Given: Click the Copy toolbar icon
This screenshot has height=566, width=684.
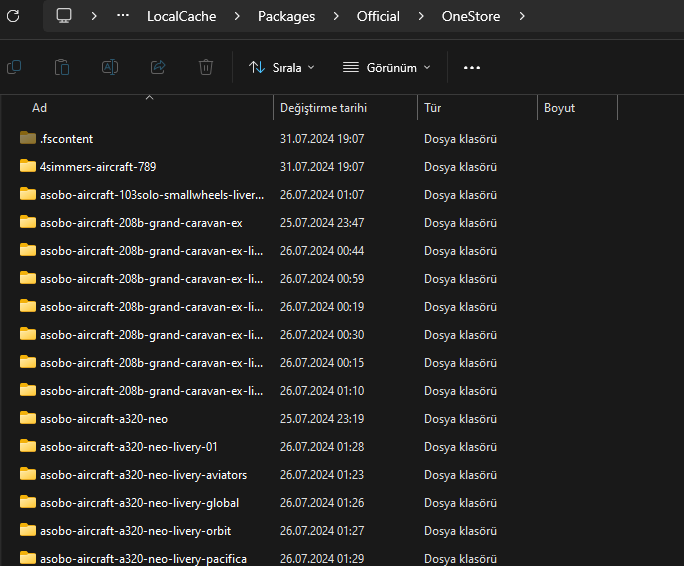Looking at the screenshot, I should [14, 67].
